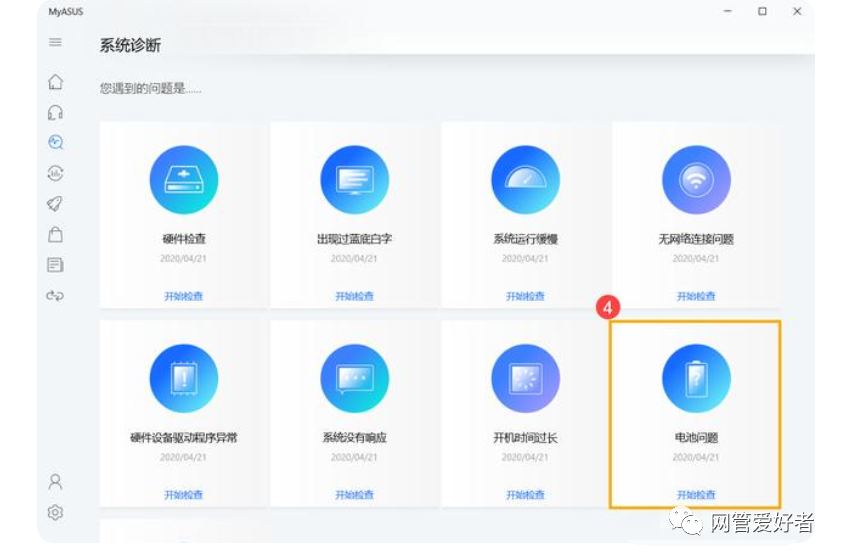
Task: Click the 出现过蓝底白字 monitor icon
Action: click(x=354, y=179)
